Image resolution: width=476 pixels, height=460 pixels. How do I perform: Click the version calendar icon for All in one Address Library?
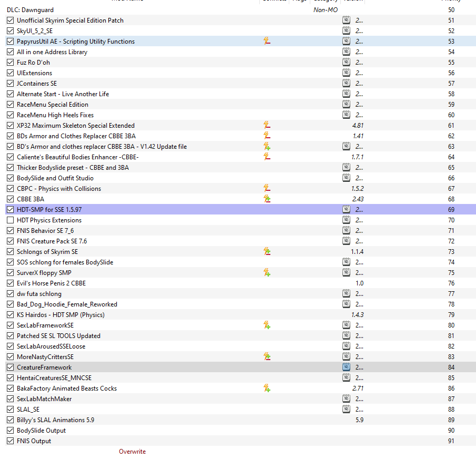click(x=346, y=52)
